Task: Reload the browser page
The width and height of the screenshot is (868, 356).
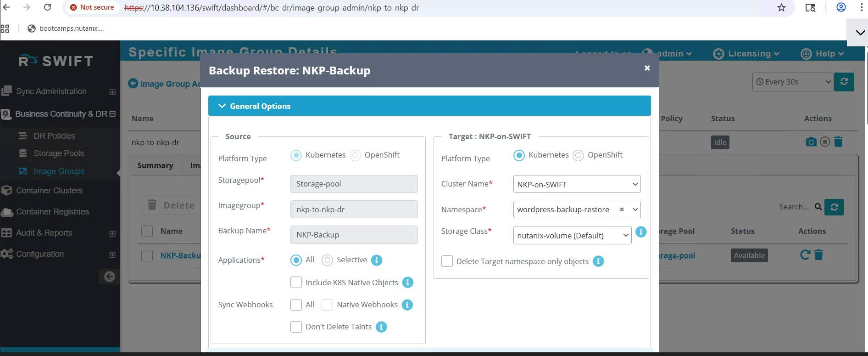Action: (x=47, y=7)
